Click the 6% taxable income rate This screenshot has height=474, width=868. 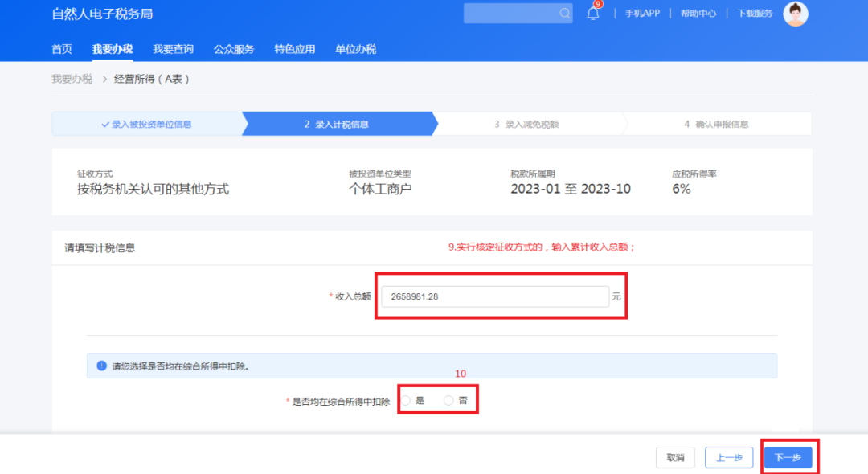point(682,189)
